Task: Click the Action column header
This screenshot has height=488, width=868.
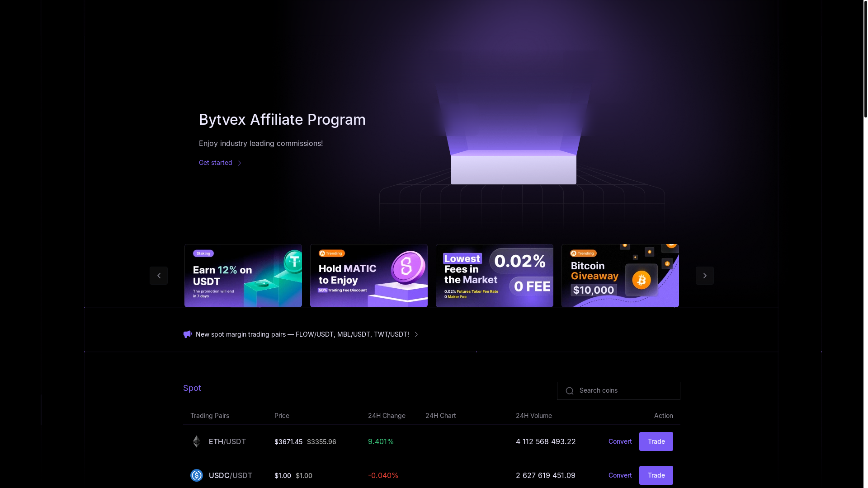Action: (x=664, y=416)
